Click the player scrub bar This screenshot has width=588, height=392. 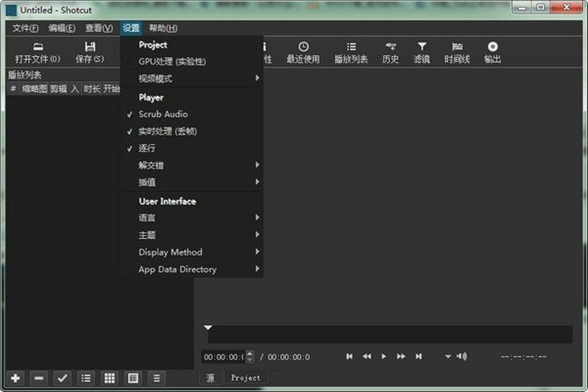(x=390, y=335)
